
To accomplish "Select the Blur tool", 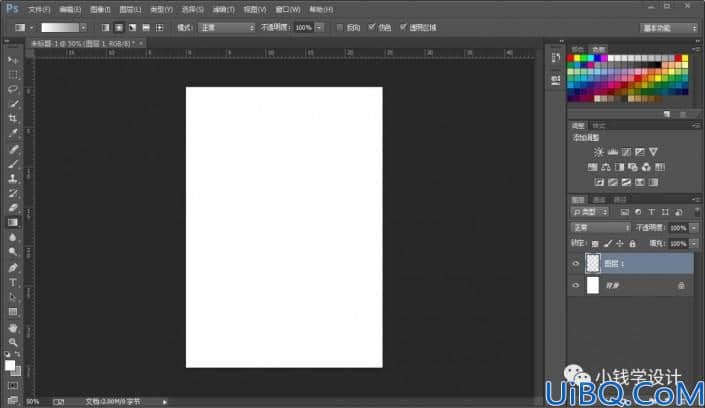I will pyautogui.click(x=13, y=237).
